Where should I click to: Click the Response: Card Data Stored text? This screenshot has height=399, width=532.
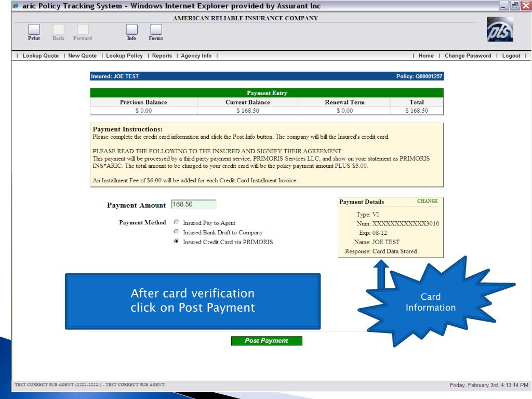[x=381, y=251]
